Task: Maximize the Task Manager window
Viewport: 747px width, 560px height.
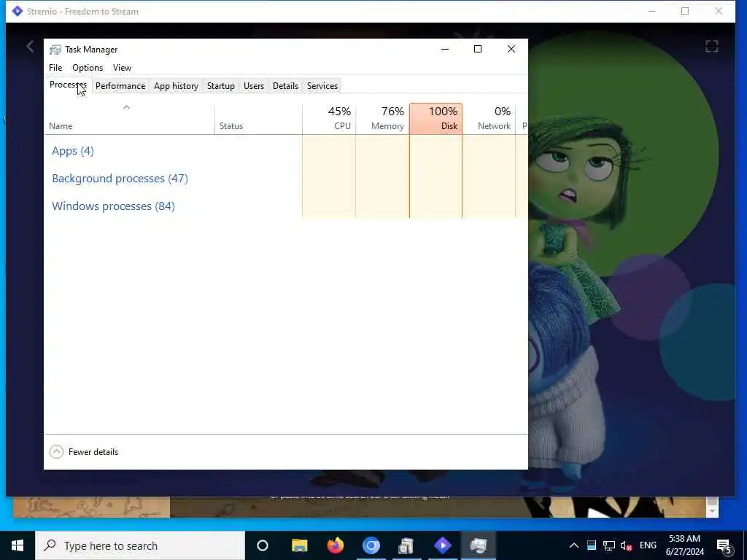Action: [478, 49]
